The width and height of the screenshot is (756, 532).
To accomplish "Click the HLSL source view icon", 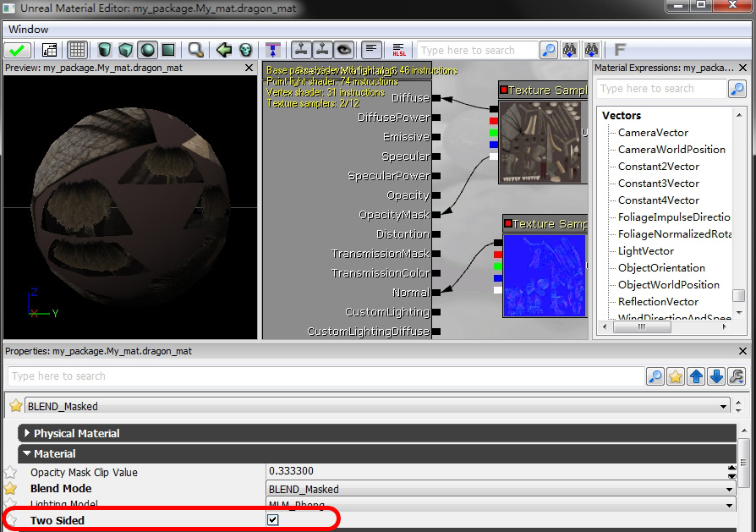I will (399, 50).
